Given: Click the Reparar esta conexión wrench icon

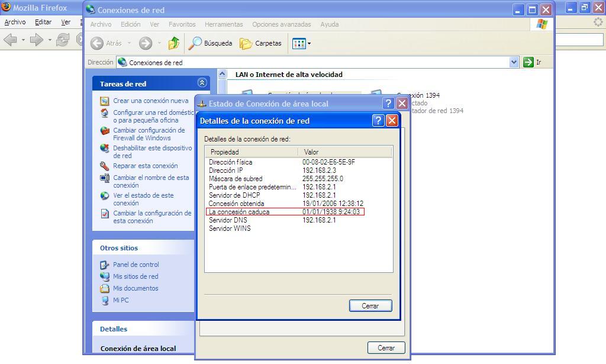Looking at the screenshot, I should coord(105,166).
